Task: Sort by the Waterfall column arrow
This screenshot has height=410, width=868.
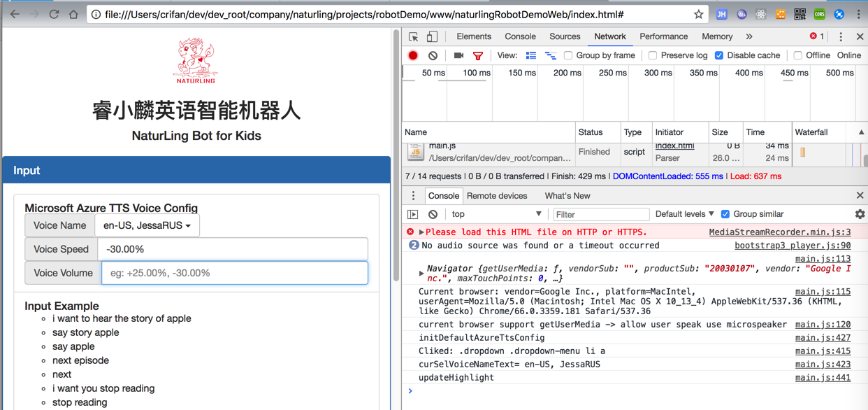Action: click(x=861, y=132)
